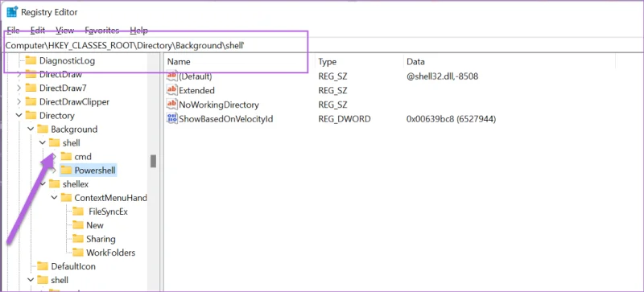Click the REG_DWORD type cell

345,119
